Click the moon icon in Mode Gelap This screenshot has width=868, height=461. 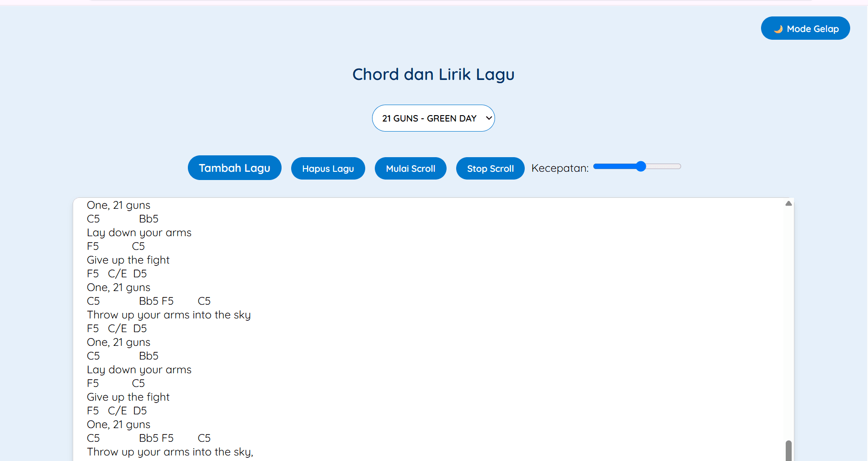(x=778, y=29)
